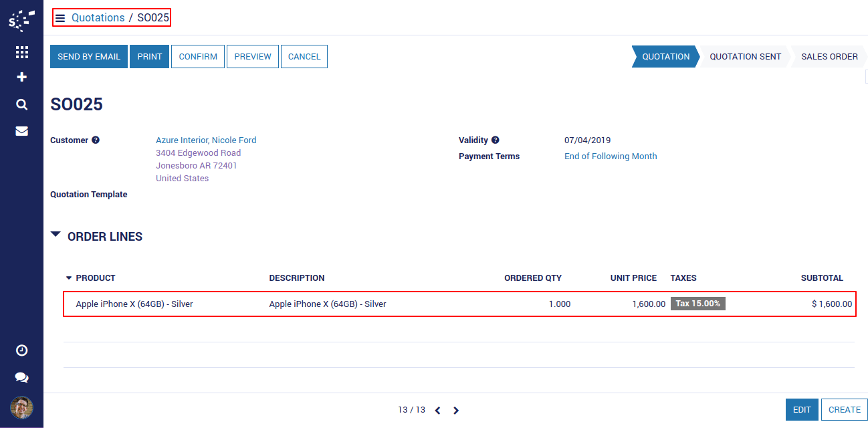Open the sidebar search icon
The image size is (868, 428).
click(x=21, y=104)
